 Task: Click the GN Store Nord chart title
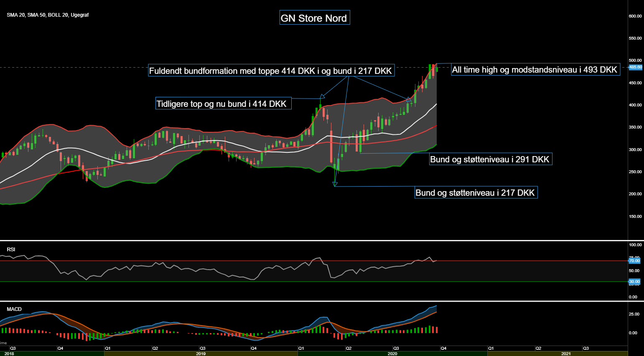click(x=314, y=18)
